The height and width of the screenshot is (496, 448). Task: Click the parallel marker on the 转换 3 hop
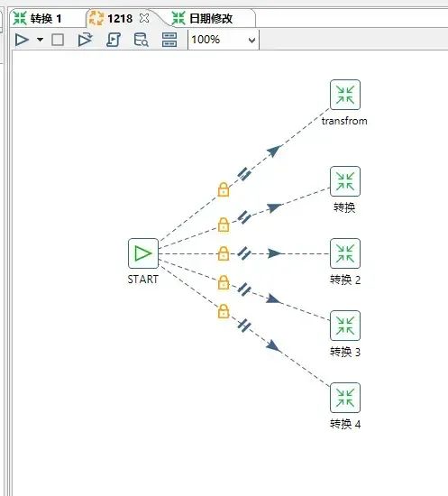[x=244, y=289]
